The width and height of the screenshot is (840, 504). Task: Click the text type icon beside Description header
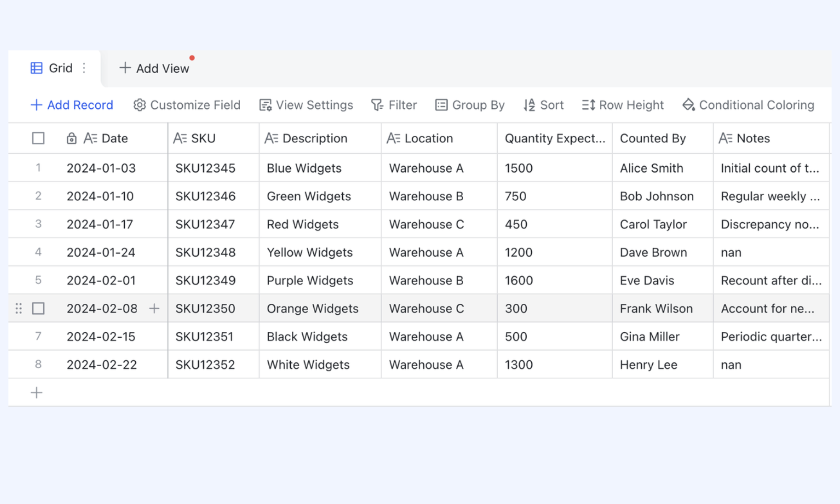[x=271, y=138]
